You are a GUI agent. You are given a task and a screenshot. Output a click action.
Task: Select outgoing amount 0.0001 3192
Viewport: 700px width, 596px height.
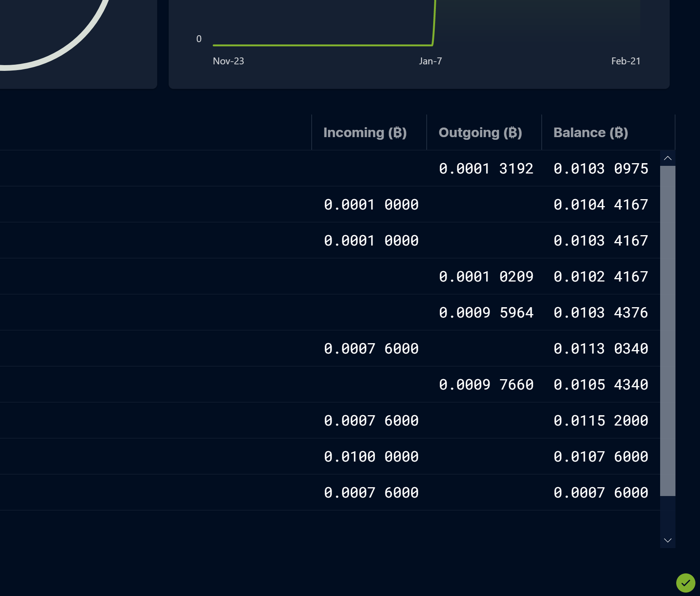(486, 169)
